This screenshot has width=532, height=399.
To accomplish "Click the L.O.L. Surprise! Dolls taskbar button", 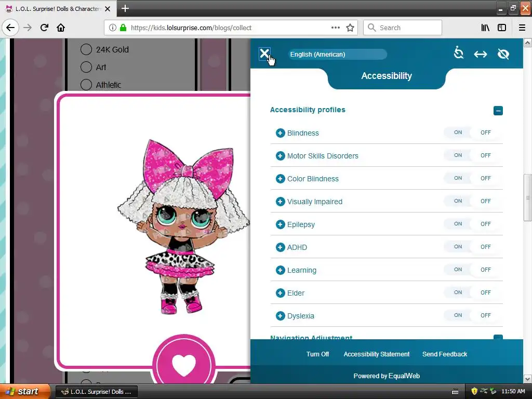I will [96, 392].
